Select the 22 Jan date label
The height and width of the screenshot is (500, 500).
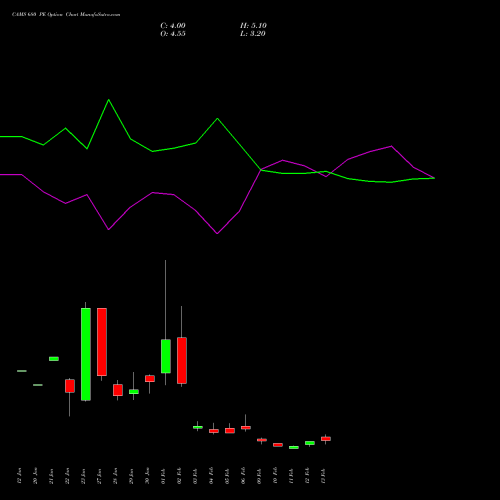click(67, 476)
